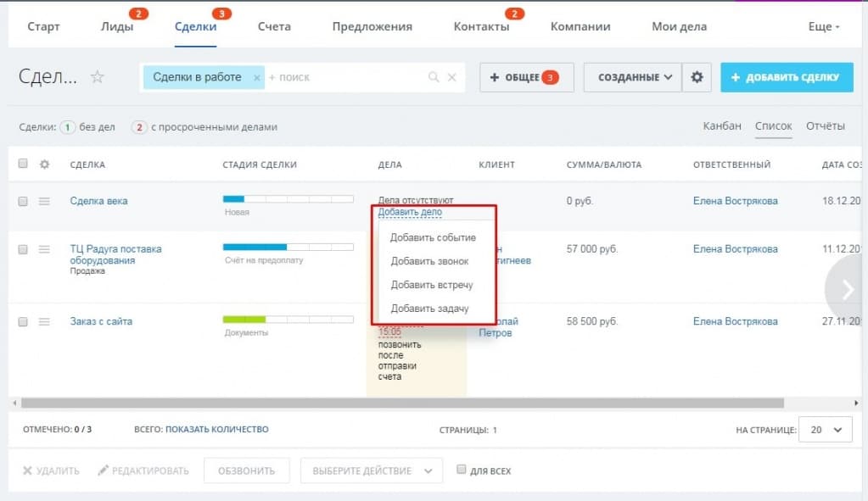
Task: Remove the 'Сделки в работе' filter tag
Action: 257,77
